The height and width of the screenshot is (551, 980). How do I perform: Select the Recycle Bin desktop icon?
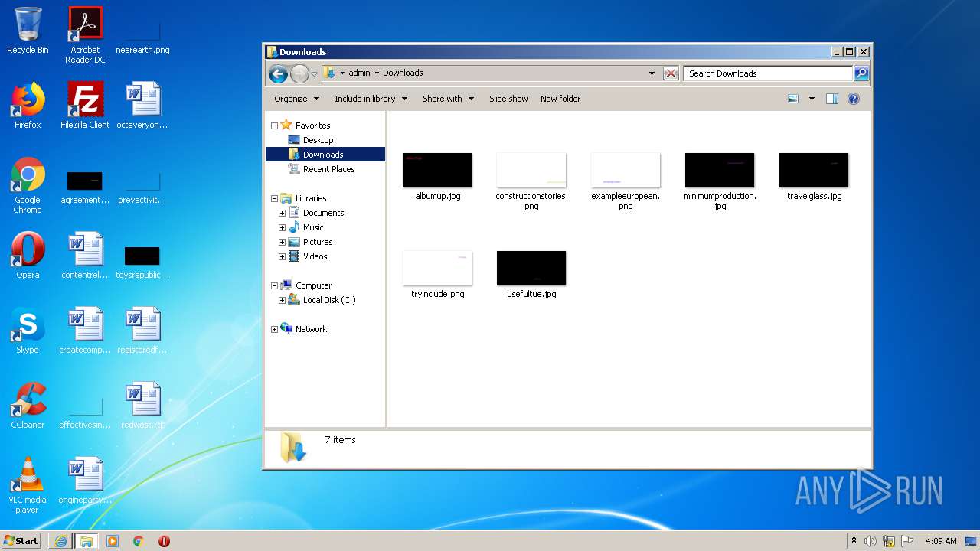click(28, 31)
